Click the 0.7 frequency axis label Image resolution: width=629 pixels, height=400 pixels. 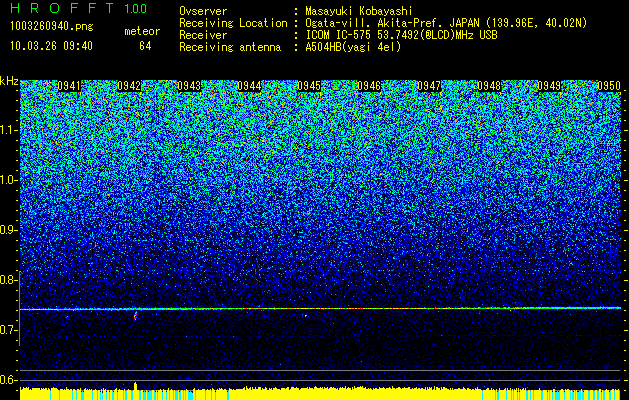tap(8, 330)
